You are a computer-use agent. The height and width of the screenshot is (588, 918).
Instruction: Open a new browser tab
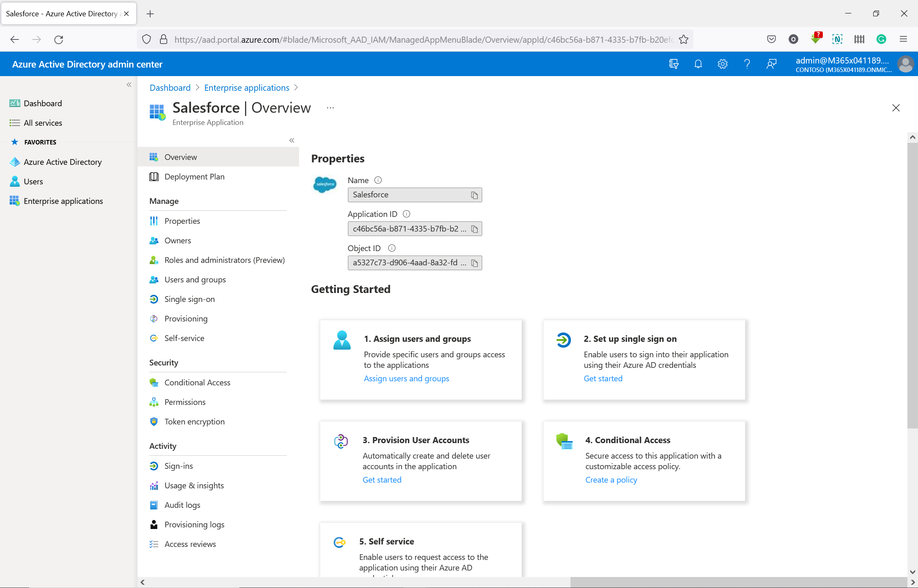click(x=150, y=14)
